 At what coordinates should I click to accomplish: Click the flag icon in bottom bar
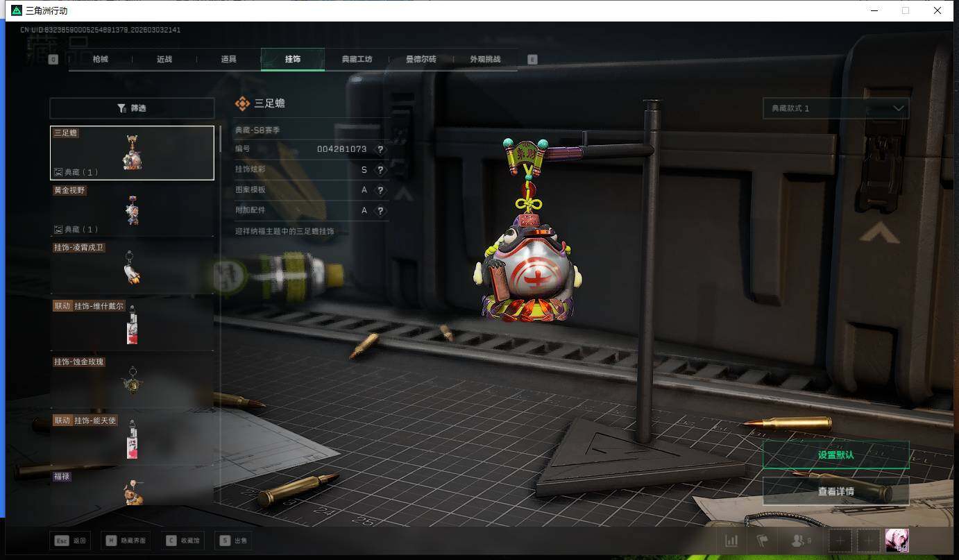(x=762, y=541)
